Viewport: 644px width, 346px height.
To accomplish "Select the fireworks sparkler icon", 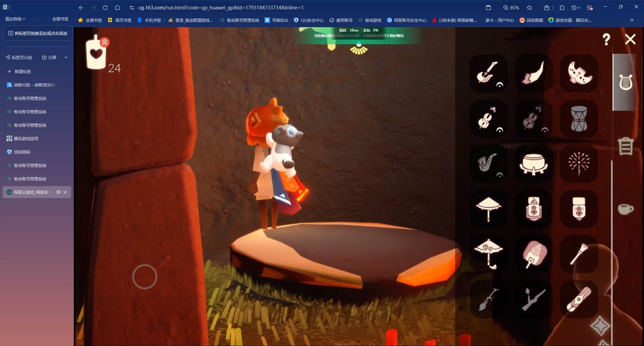I will [579, 164].
